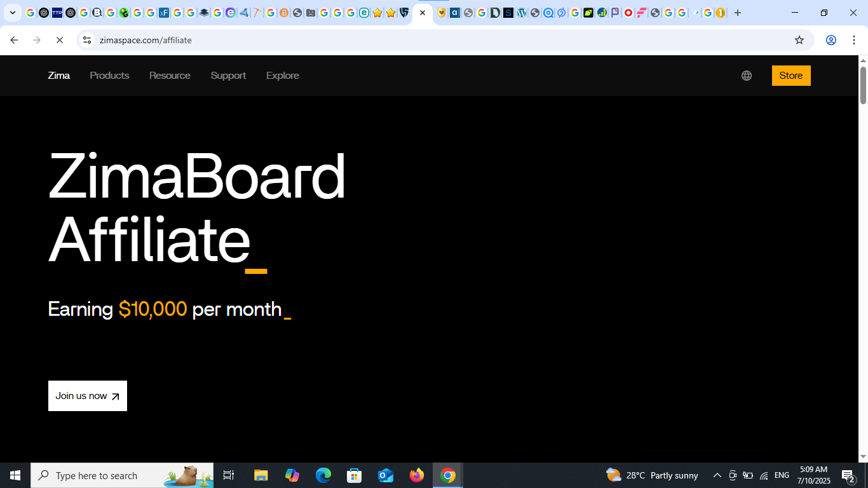
Task: Open the Chrome profile menu
Action: click(831, 40)
